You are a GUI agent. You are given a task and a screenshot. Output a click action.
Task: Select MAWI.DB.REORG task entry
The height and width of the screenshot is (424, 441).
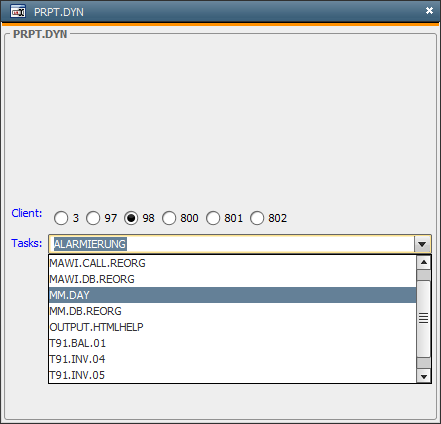point(232,279)
